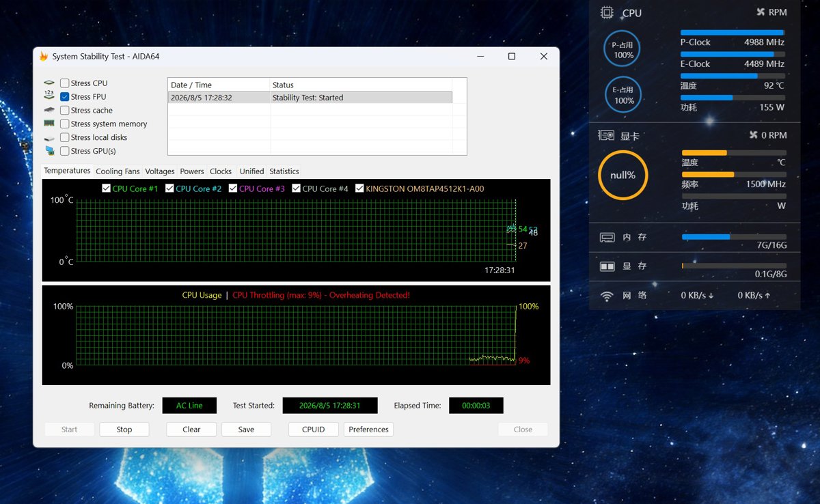Click the CPU chip icon beside Stress CPU
The image size is (820, 504).
tap(49, 83)
